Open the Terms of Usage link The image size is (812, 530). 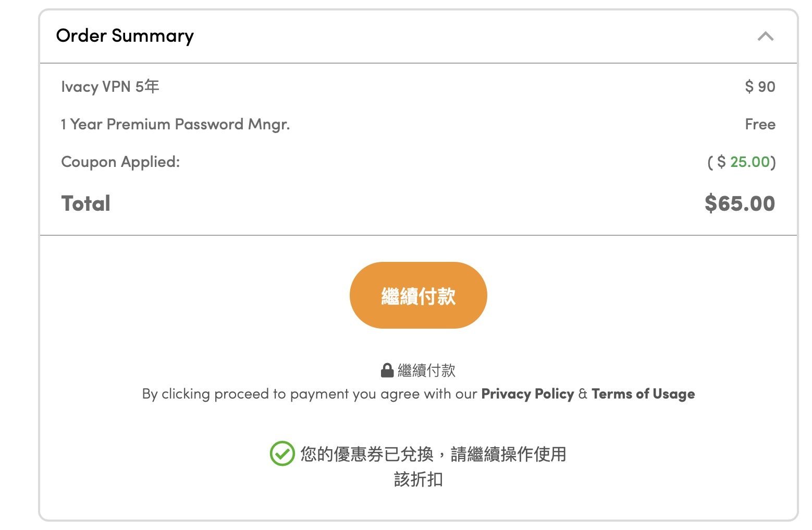[643, 394]
